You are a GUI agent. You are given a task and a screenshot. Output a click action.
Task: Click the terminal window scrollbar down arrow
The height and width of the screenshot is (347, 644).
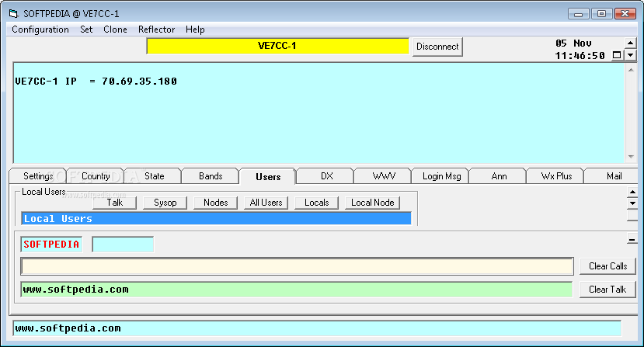click(631, 157)
